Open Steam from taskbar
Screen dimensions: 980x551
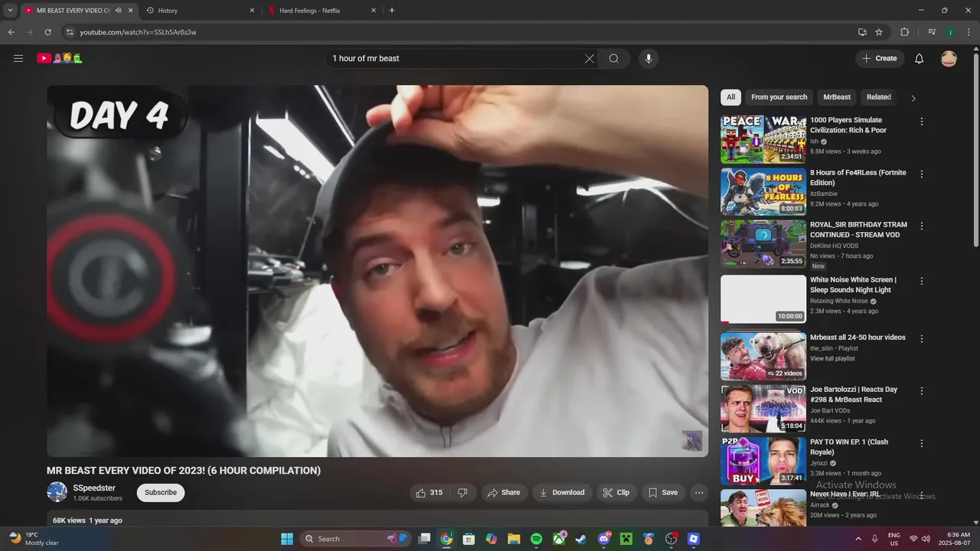(x=581, y=539)
